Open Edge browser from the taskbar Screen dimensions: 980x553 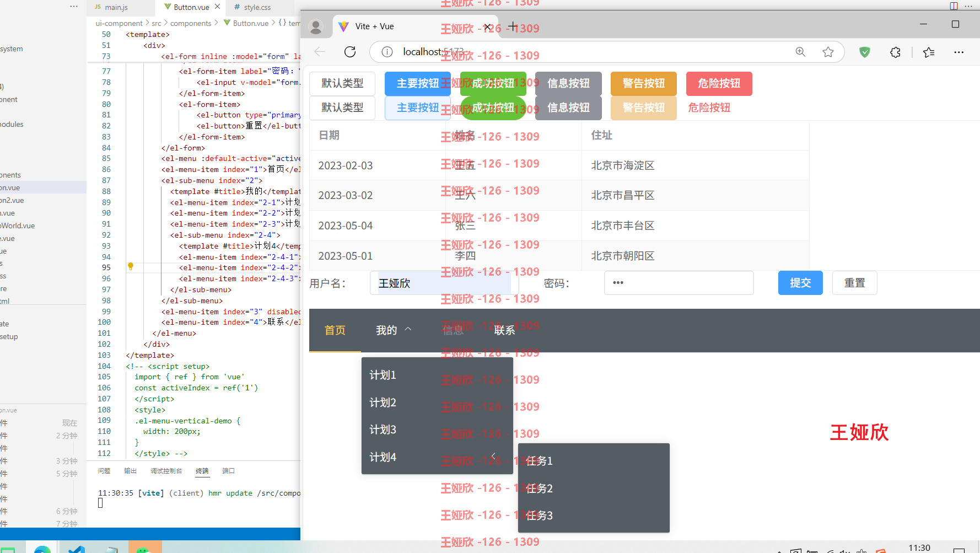click(42, 549)
